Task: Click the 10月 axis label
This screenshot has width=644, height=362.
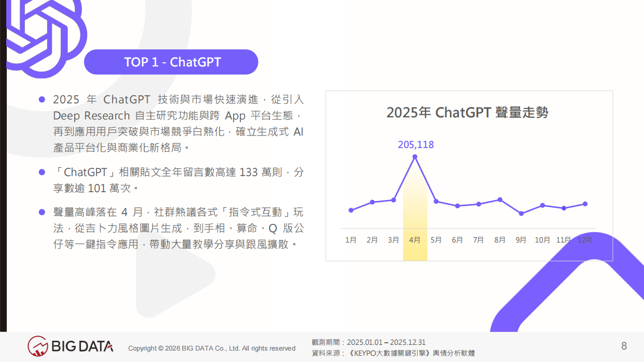Action: (543, 240)
